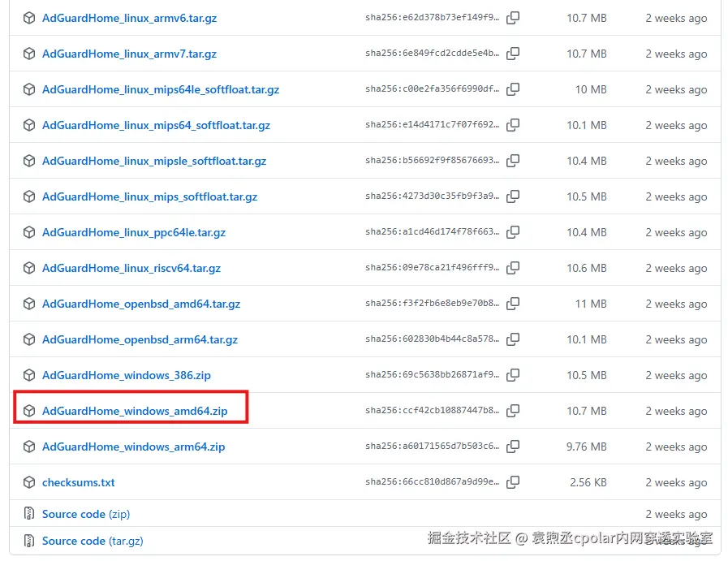Click the 2.56 KB size value
This screenshot has height=561, width=728.
click(x=588, y=482)
